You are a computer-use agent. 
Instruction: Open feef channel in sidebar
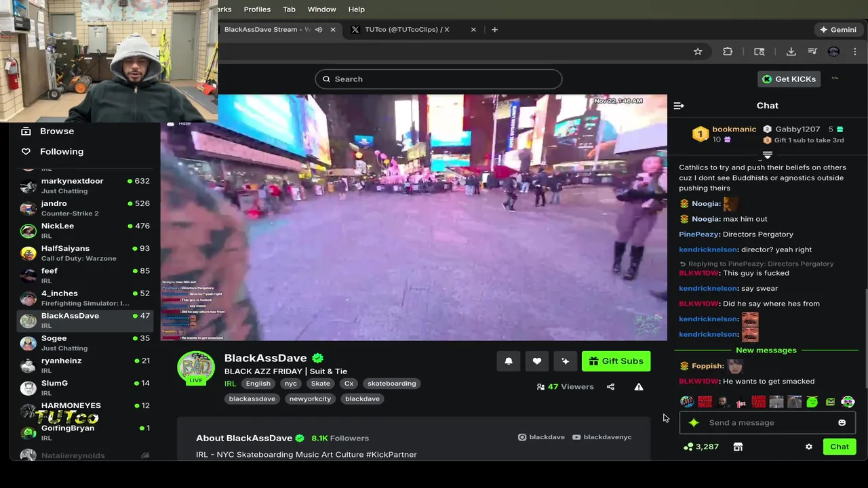[85, 275]
